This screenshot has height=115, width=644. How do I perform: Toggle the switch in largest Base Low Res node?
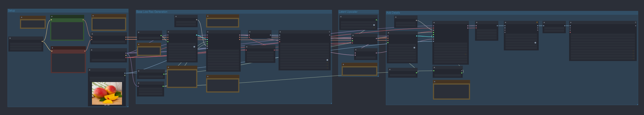pyautogui.click(x=327, y=60)
